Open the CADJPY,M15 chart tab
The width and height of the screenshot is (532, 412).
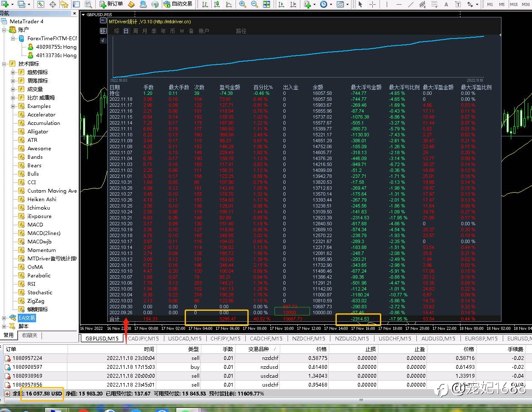[143, 338]
